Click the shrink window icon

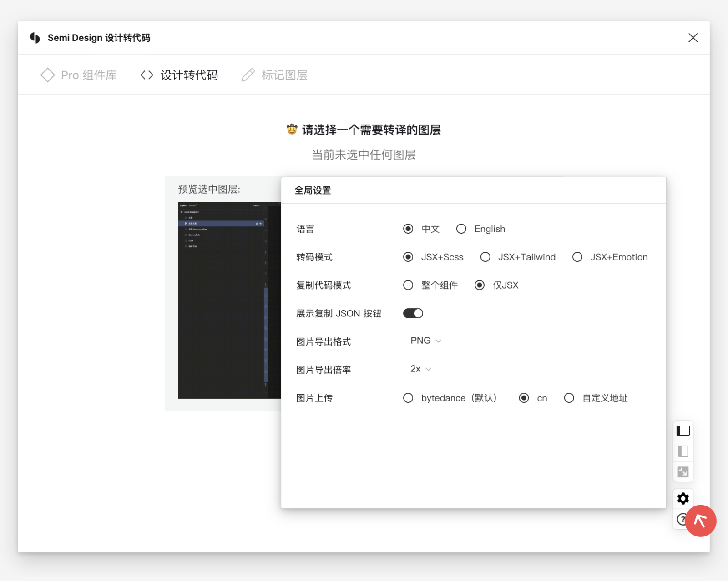pos(683,472)
